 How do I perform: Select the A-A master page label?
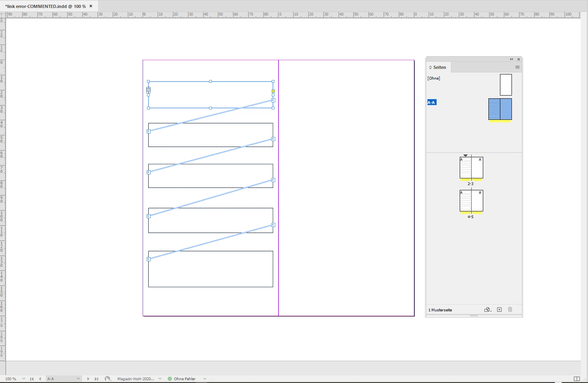432,103
